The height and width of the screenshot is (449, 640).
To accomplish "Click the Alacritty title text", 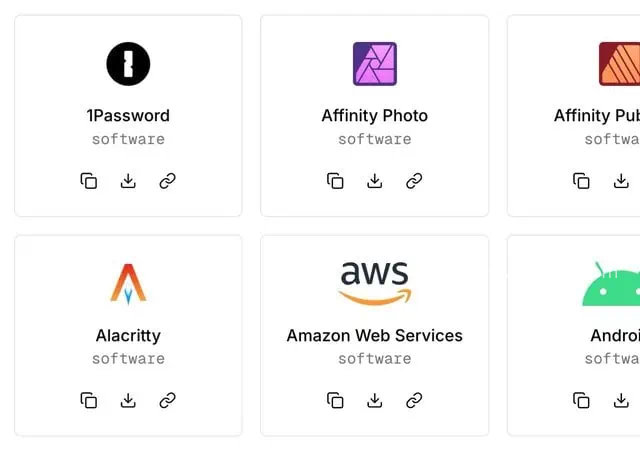I will pos(128,336).
